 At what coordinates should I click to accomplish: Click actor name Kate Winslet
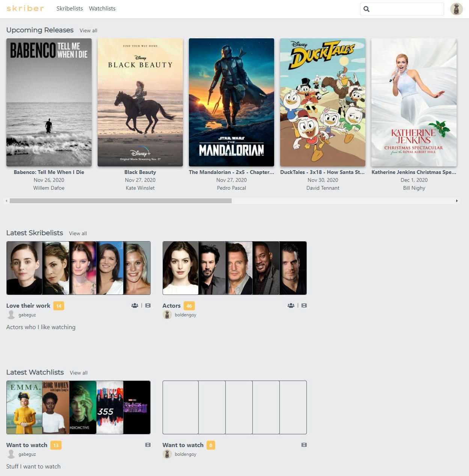point(140,188)
